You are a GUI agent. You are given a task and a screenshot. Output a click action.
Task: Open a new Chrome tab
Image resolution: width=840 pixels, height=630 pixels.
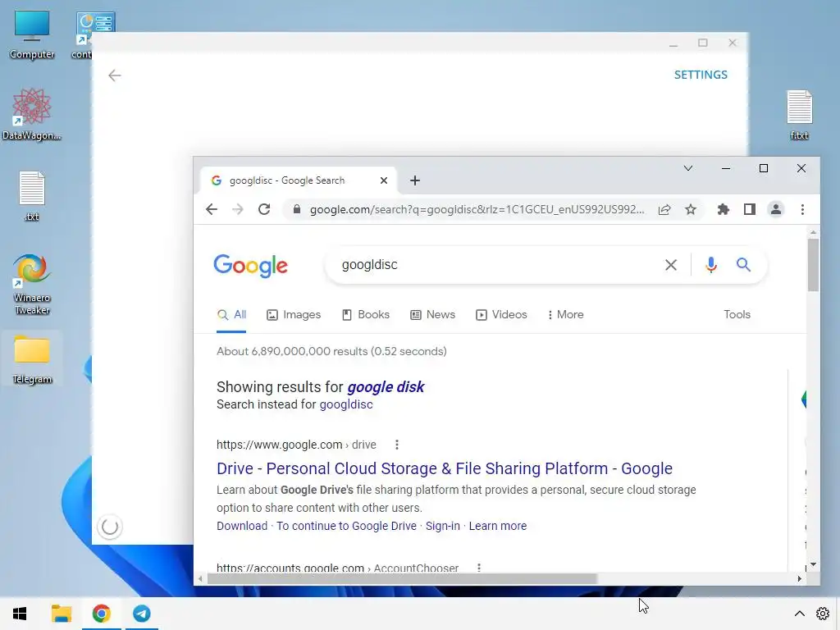[x=414, y=180]
